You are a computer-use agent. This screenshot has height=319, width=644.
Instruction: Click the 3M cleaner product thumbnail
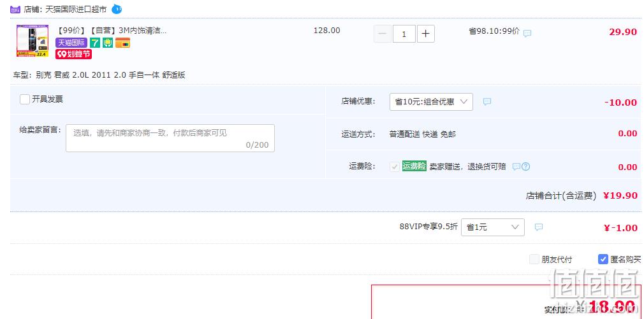point(33,41)
